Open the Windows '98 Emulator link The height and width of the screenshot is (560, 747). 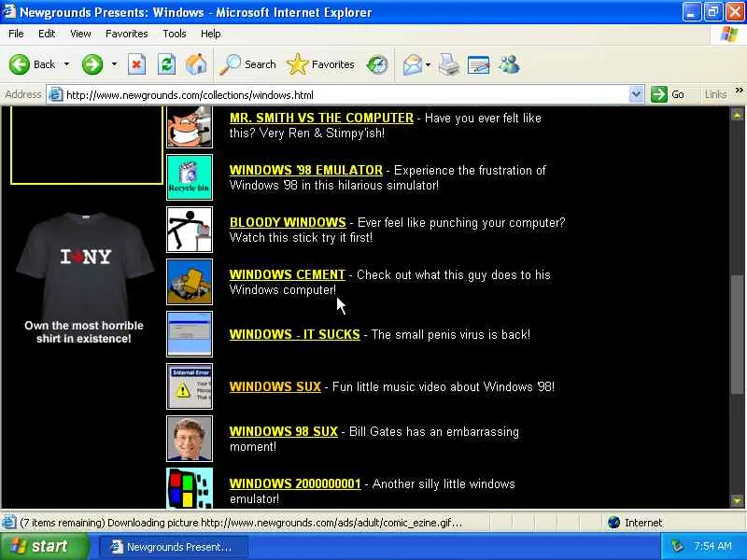306,171
